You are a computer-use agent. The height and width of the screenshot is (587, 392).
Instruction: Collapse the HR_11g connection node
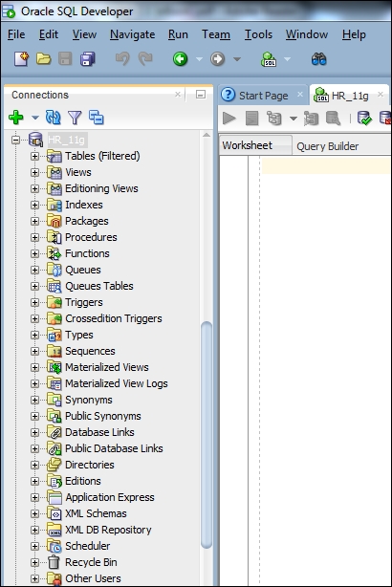(15, 140)
